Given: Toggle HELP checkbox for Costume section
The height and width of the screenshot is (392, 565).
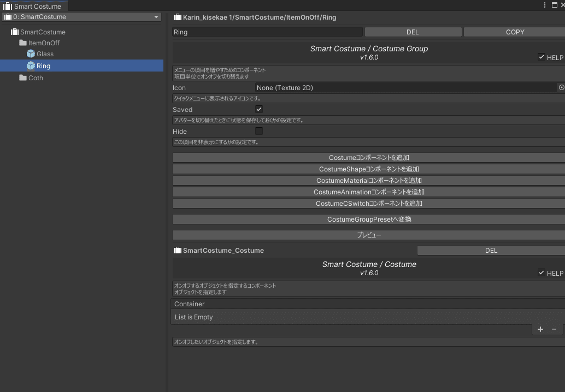Looking at the screenshot, I should (541, 272).
